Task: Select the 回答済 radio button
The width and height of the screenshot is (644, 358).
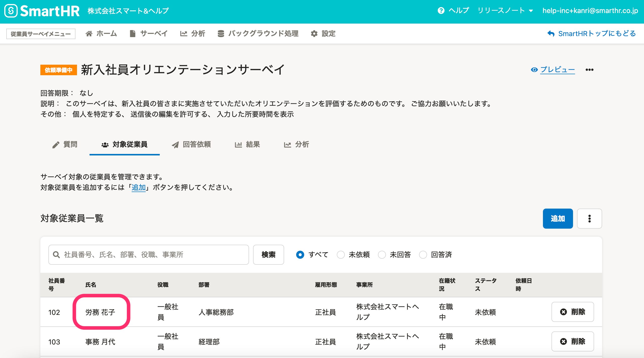Action: click(423, 255)
